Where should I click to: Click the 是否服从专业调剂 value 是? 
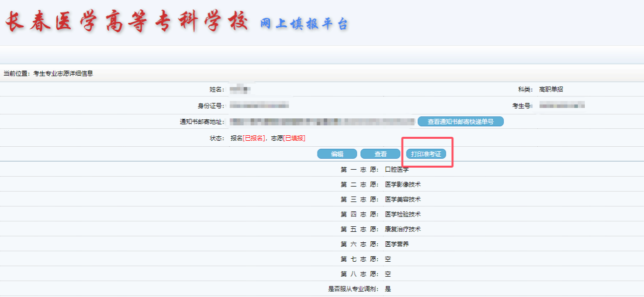point(388,289)
